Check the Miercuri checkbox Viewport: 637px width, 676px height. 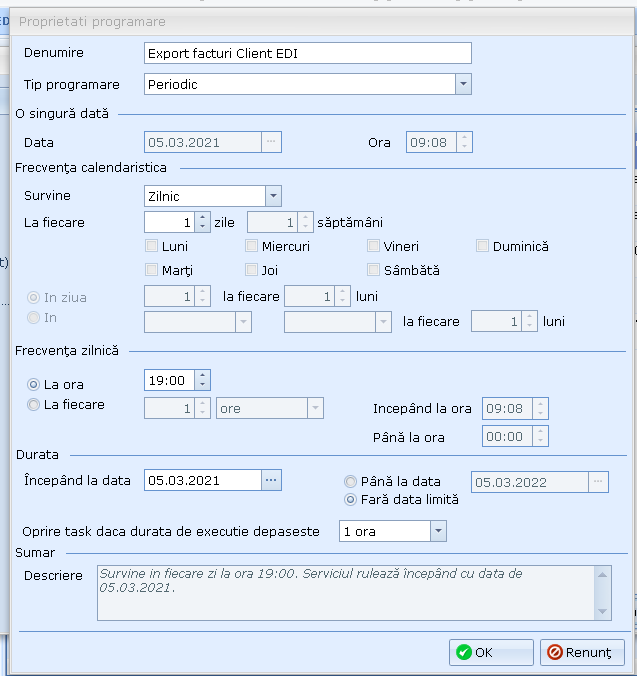point(251,246)
